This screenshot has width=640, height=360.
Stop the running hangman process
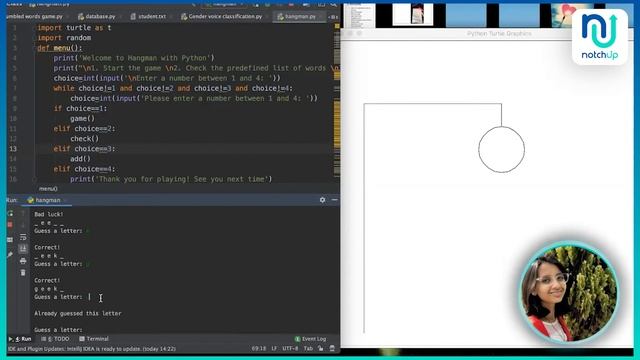click(10, 225)
